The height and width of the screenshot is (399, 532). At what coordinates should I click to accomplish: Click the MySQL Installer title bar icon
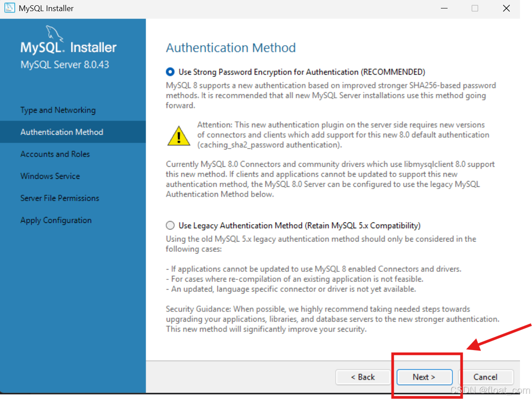[x=9, y=8]
